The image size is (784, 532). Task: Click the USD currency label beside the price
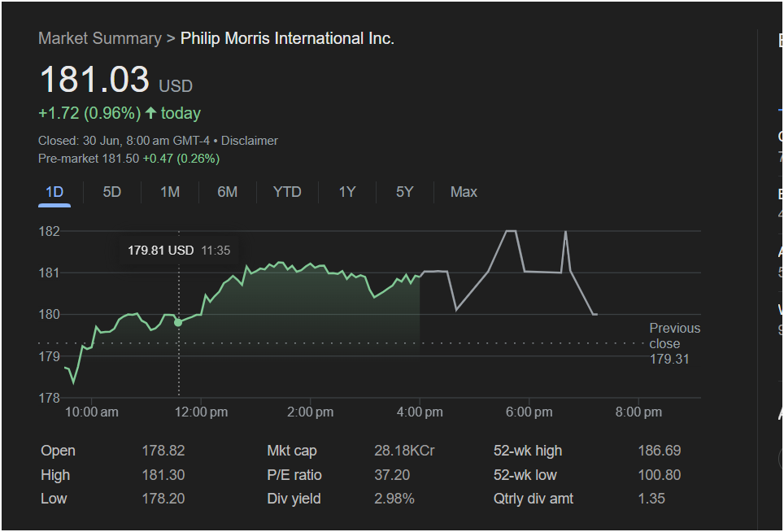pyautogui.click(x=176, y=86)
